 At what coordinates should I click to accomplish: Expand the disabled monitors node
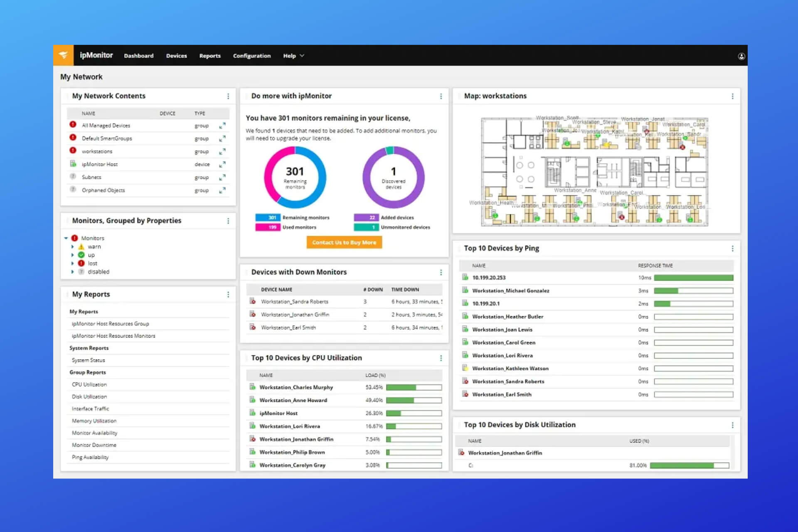click(x=72, y=271)
